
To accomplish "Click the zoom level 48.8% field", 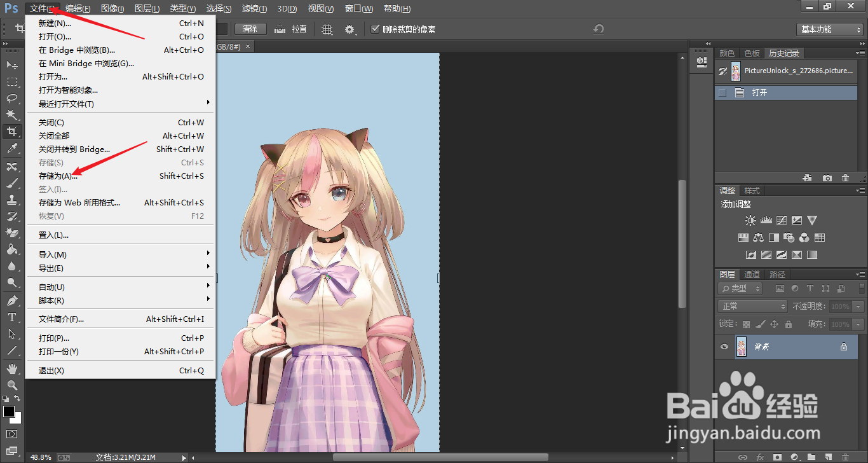I will 41,457.
